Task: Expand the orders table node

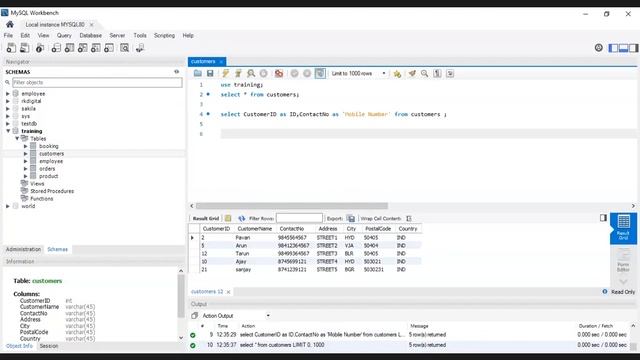Action: point(25,169)
